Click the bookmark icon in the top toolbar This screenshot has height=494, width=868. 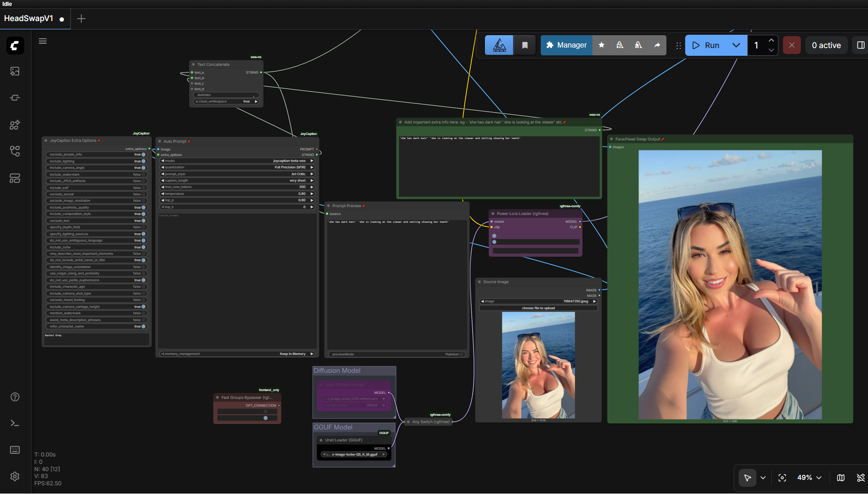pos(525,45)
